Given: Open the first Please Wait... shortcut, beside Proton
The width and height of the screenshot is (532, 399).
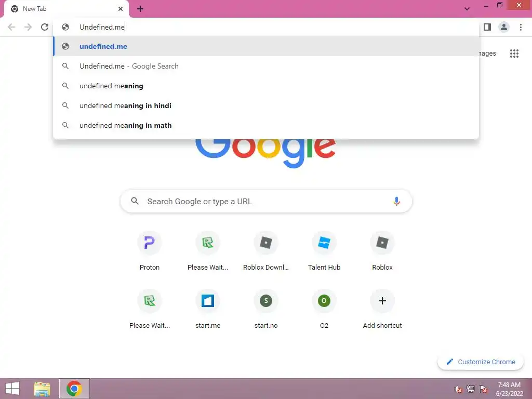Looking at the screenshot, I should (x=208, y=251).
